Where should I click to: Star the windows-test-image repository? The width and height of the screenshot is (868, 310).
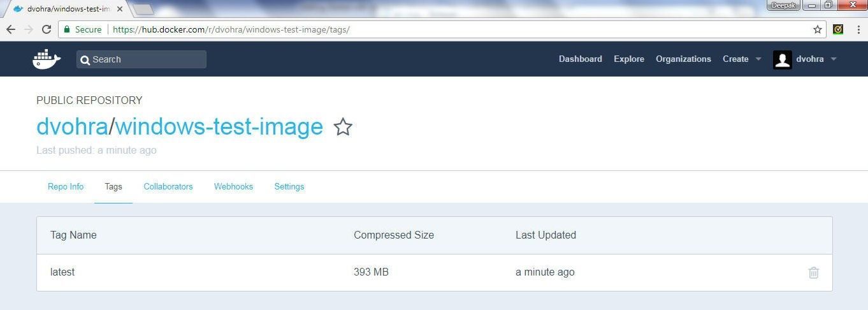[343, 127]
